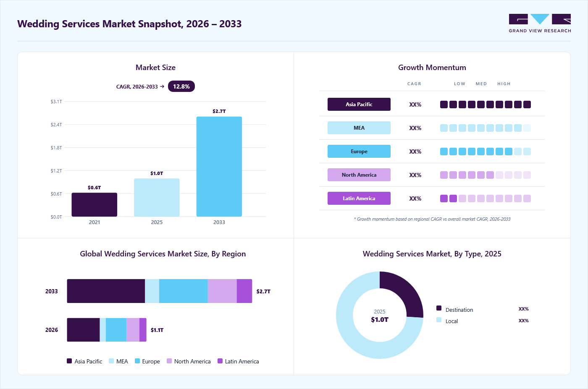Click the Latin America region label button
Image resolution: width=588 pixels, height=389 pixels.
coord(359,198)
